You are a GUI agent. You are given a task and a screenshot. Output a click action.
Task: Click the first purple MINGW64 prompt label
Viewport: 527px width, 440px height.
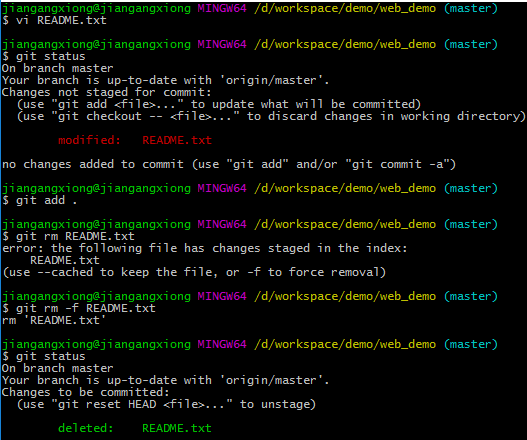point(222,8)
